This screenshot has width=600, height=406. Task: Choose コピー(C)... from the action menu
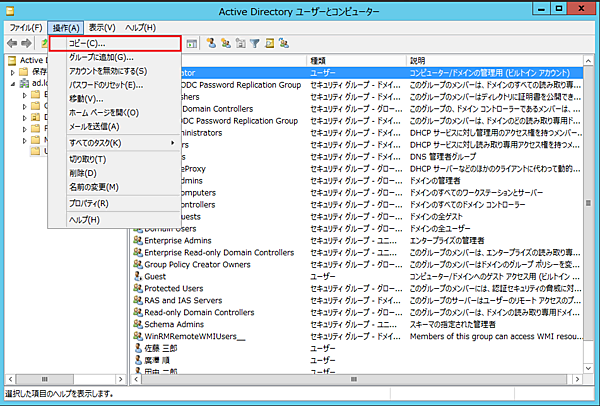pos(115,44)
